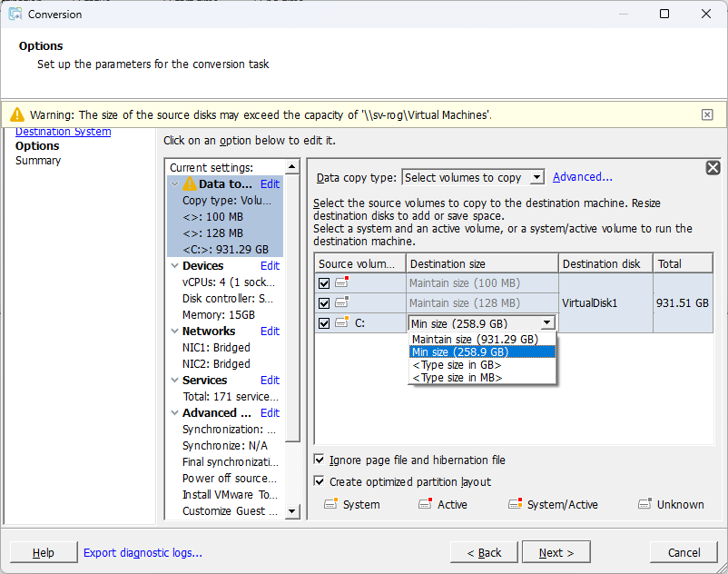Click the Help button
This screenshot has height=574, width=728.
[44, 552]
